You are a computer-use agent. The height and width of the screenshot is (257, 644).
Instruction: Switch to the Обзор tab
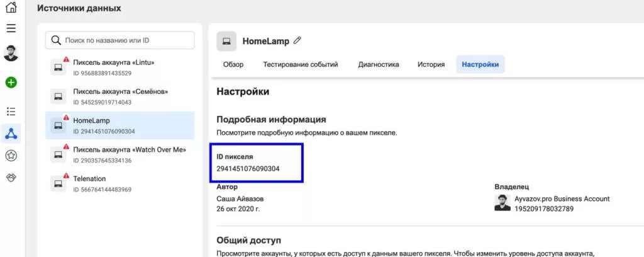click(x=233, y=64)
